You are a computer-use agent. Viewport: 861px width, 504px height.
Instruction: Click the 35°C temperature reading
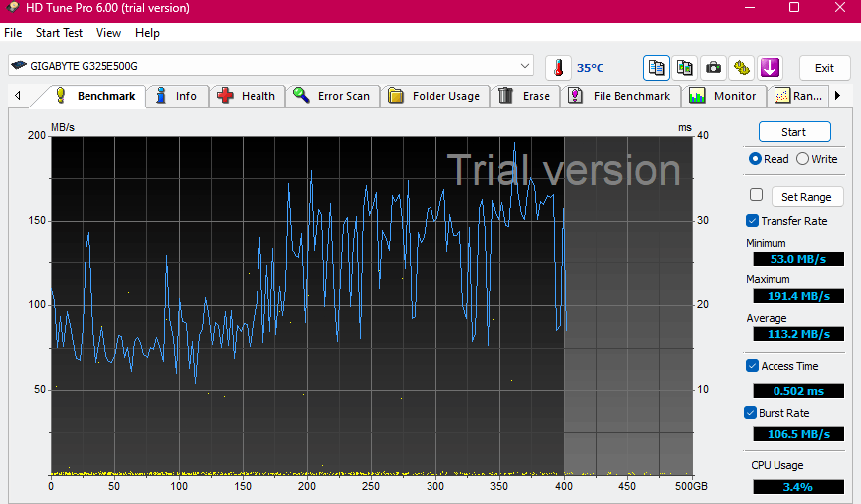coord(591,68)
